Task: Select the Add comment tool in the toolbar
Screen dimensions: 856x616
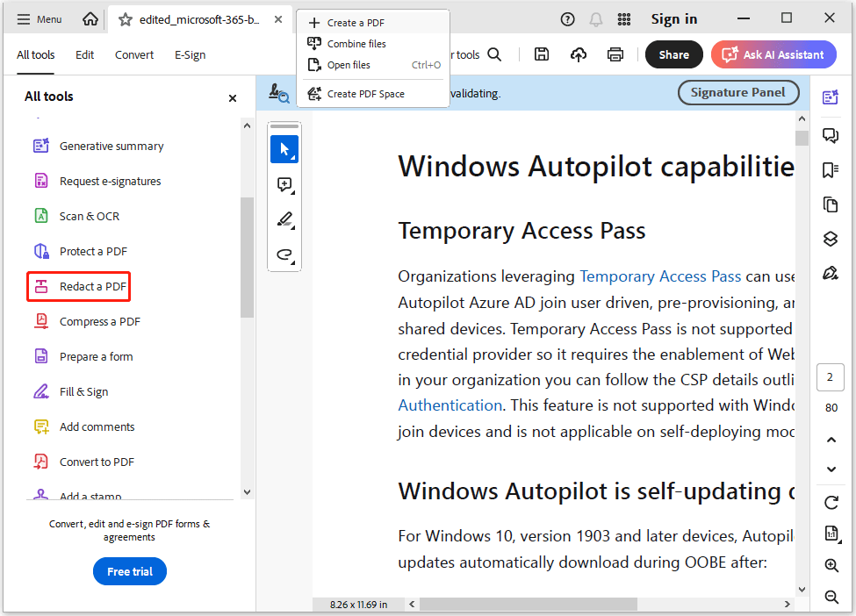Action: (284, 184)
